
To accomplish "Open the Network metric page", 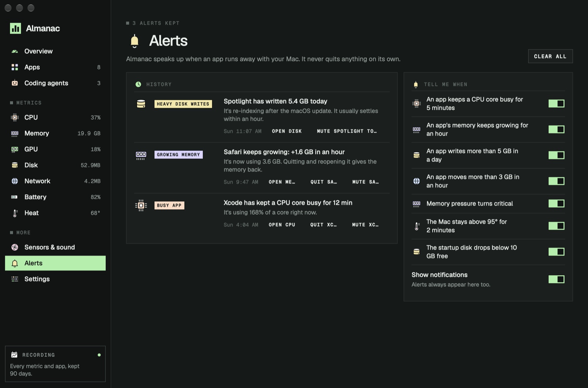I will [x=55, y=181].
